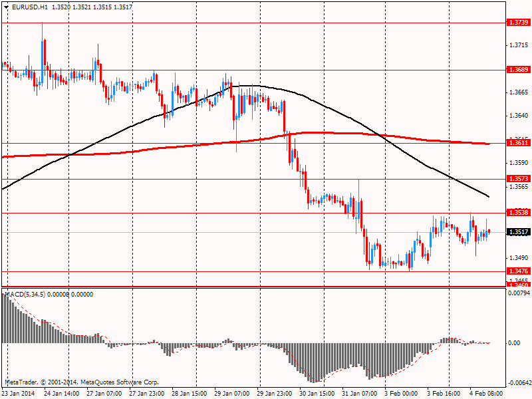Click the 1.3739 red price level label
The image size is (532, 399).
519,23
